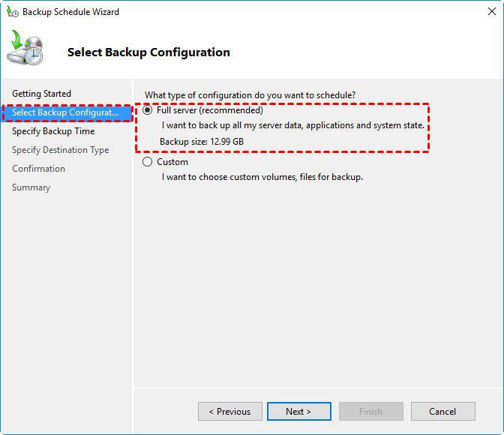Click the "Select Backup Configuration" page heading
The image size is (504, 435).
pyautogui.click(x=148, y=52)
